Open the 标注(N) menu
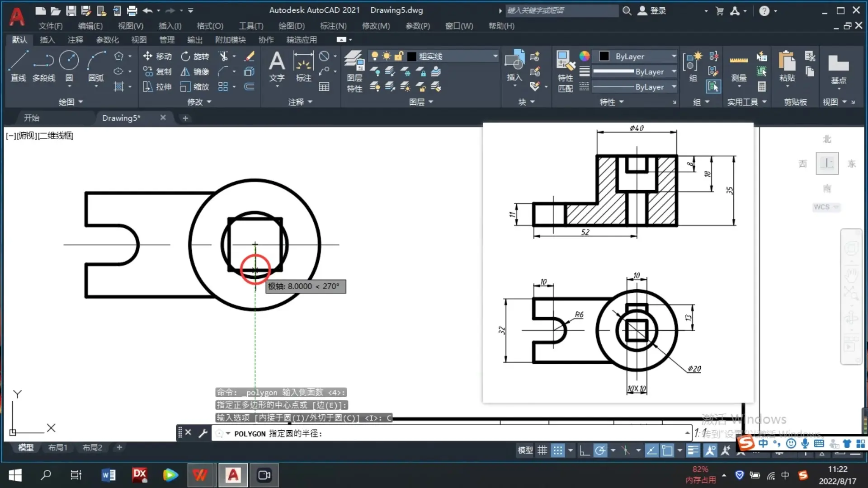Image resolution: width=868 pixels, height=488 pixels. coord(333,26)
